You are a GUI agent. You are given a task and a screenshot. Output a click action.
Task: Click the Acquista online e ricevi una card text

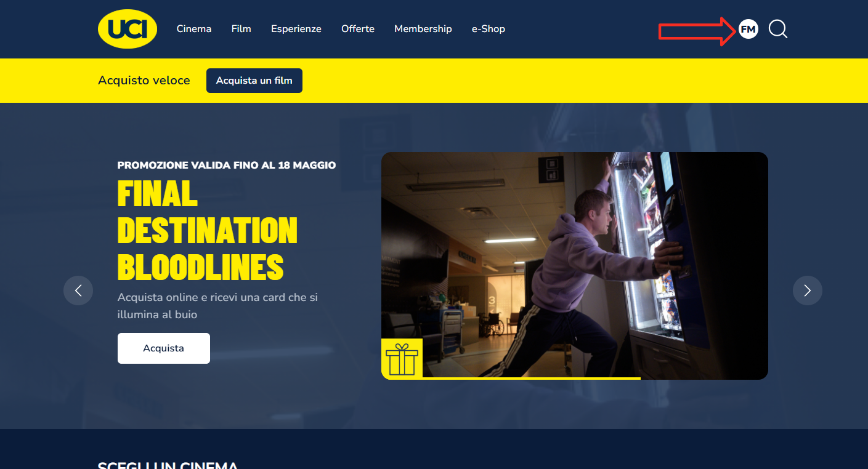(x=218, y=306)
